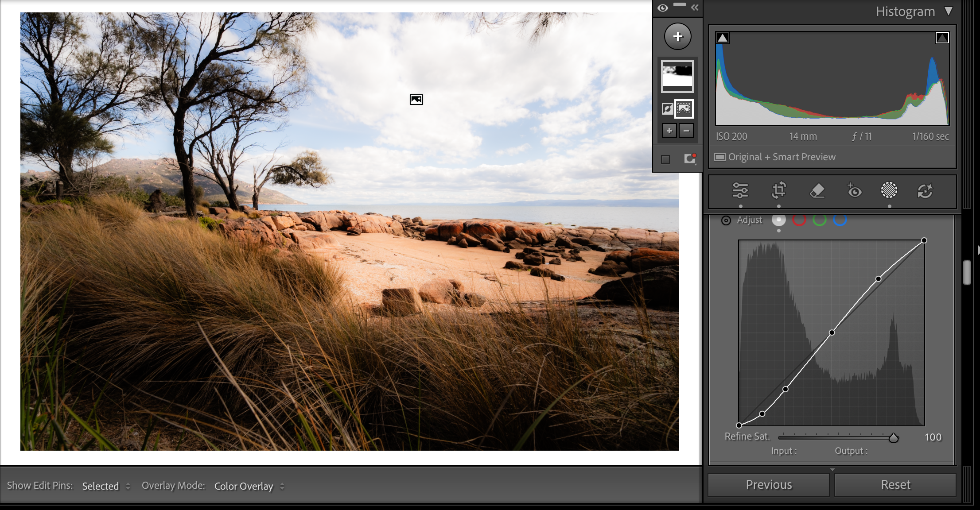This screenshot has height=510, width=980.
Task: Open the Edit sliders panel
Action: pos(740,191)
